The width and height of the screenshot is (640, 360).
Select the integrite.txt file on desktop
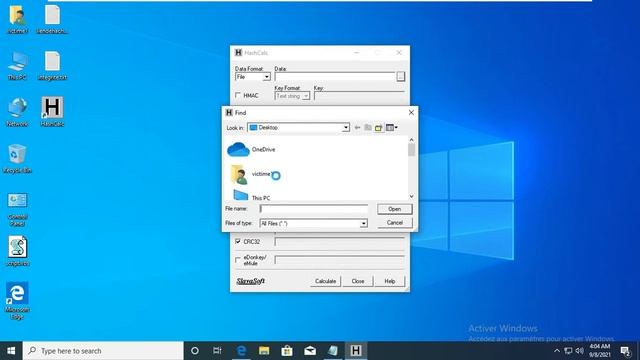tap(52, 65)
